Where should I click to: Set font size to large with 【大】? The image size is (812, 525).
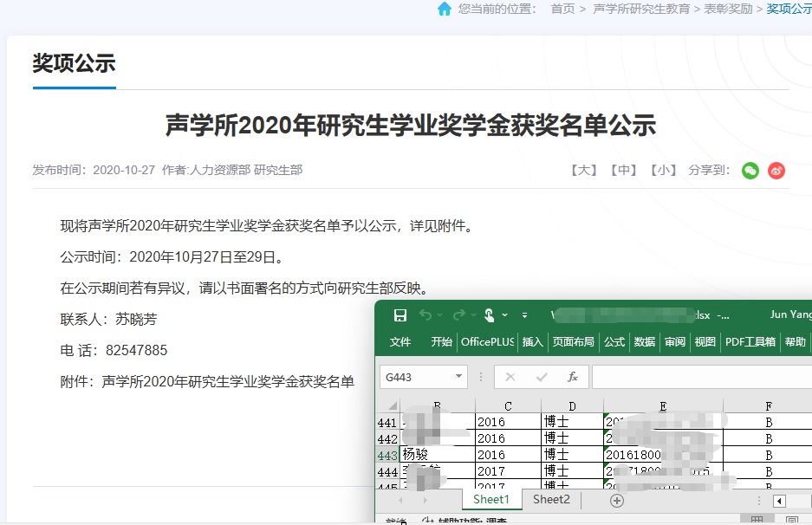pyautogui.click(x=584, y=171)
